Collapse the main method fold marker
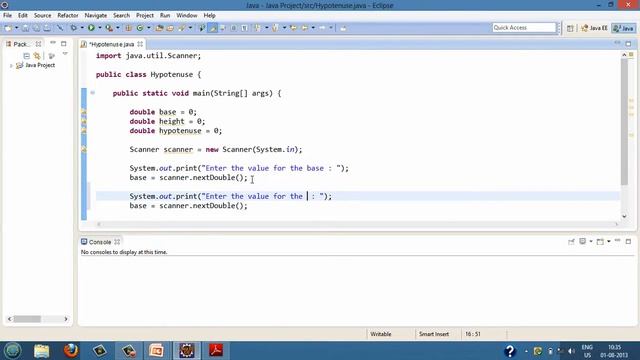Image resolution: width=640 pixels, height=360 pixels. (x=93, y=93)
